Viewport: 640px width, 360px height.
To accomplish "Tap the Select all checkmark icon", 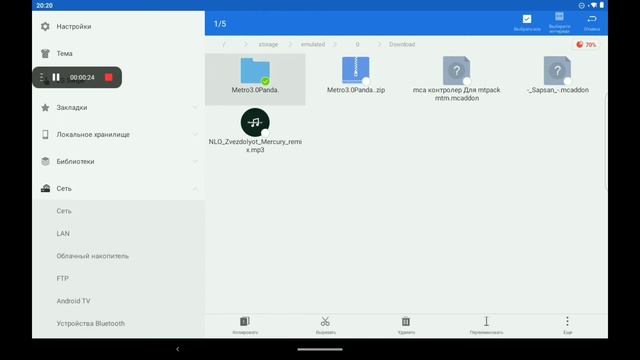I will 527,19.
